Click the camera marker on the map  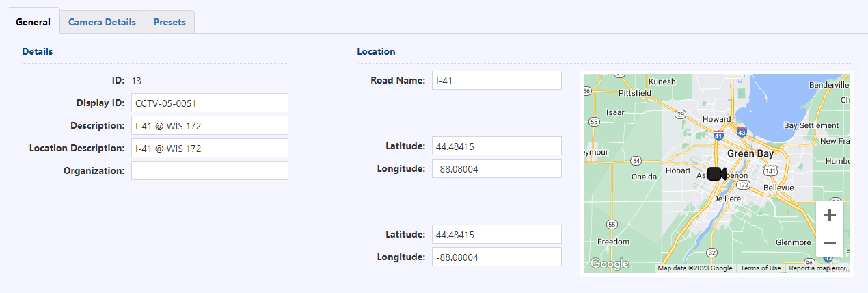pyautogui.click(x=716, y=174)
